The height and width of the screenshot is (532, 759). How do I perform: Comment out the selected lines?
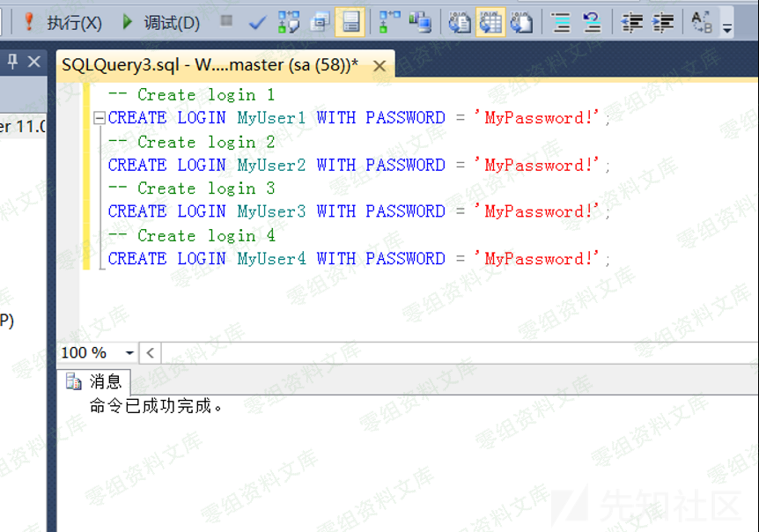pyautogui.click(x=561, y=22)
